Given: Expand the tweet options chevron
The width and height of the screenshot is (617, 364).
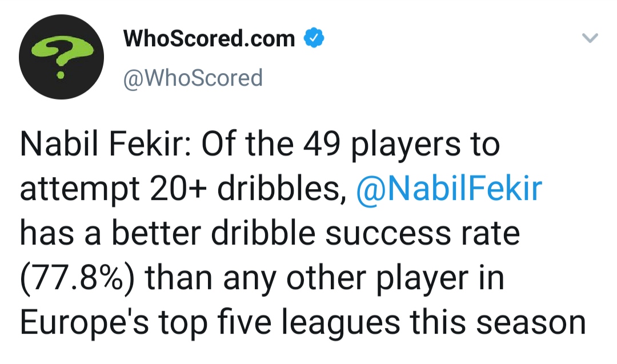Looking at the screenshot, I should coord(590,38).
